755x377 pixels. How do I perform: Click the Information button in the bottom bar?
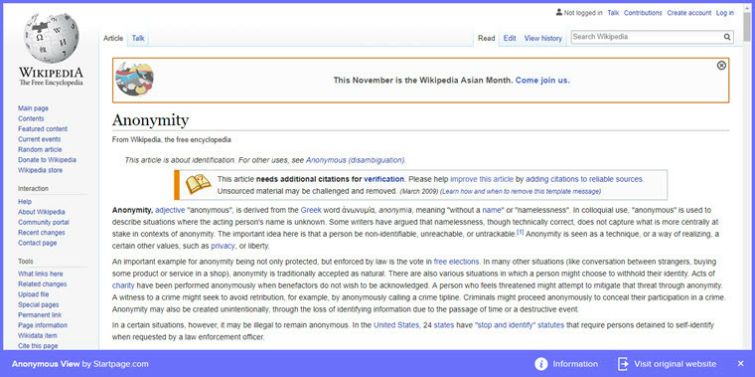click(x=567, y=364)
